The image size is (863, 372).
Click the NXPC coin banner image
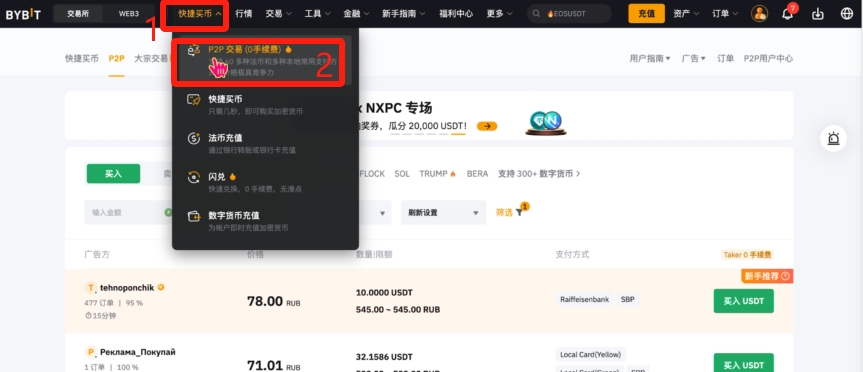click(545, 123)
